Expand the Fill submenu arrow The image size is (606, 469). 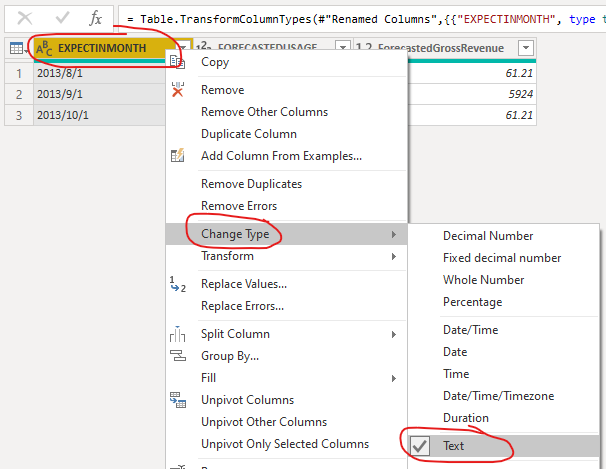coord(393,378)
